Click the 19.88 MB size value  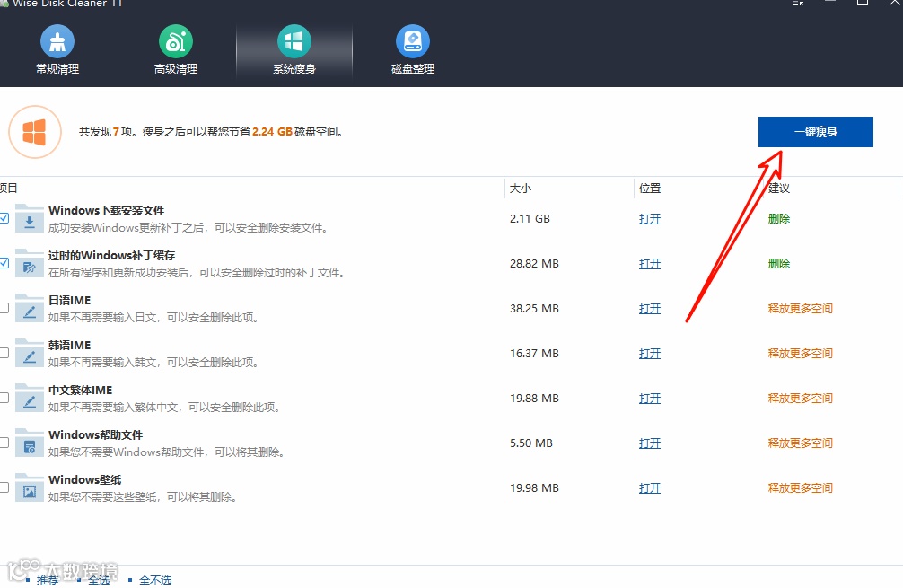(534, 399)
